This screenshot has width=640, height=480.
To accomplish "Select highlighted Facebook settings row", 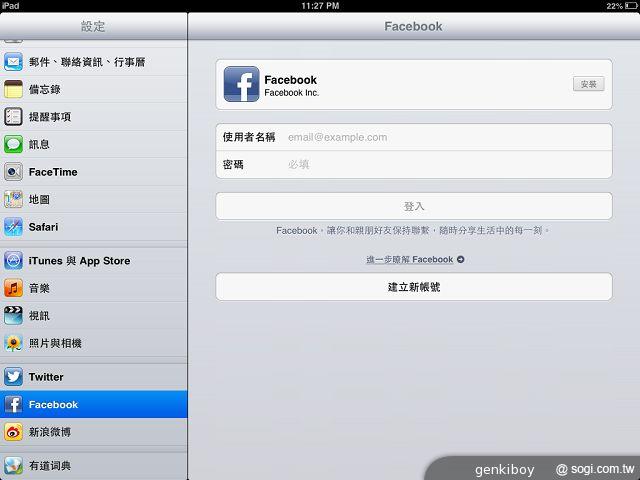I will click(93, 404).
